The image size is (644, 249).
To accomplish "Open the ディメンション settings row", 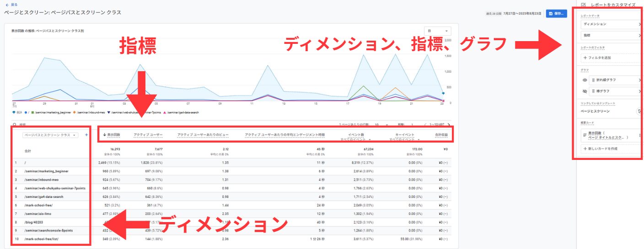I will pos(610,24).
